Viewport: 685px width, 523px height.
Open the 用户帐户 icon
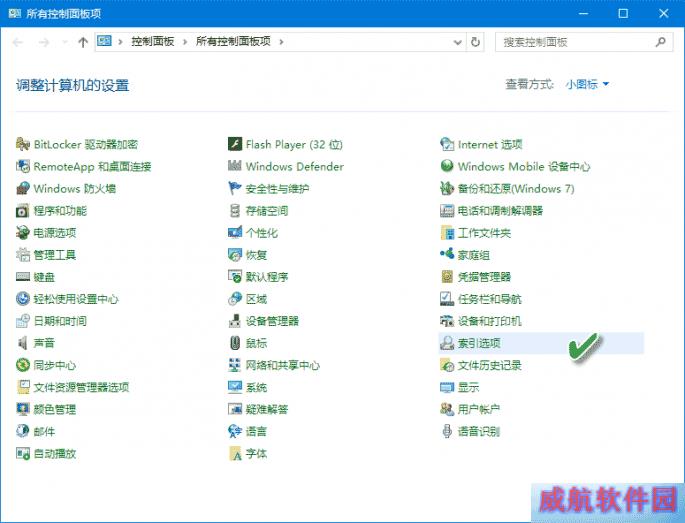(x=447, y=409)
